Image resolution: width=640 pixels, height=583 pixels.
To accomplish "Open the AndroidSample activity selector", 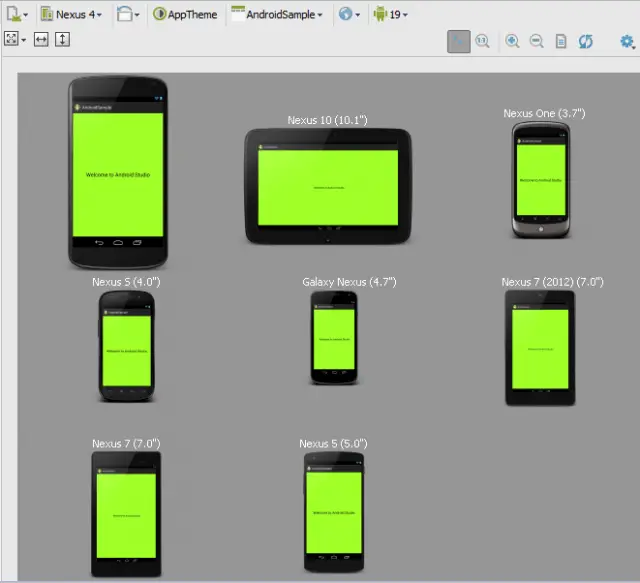I will pyautogui.click(x=277, y=15).
